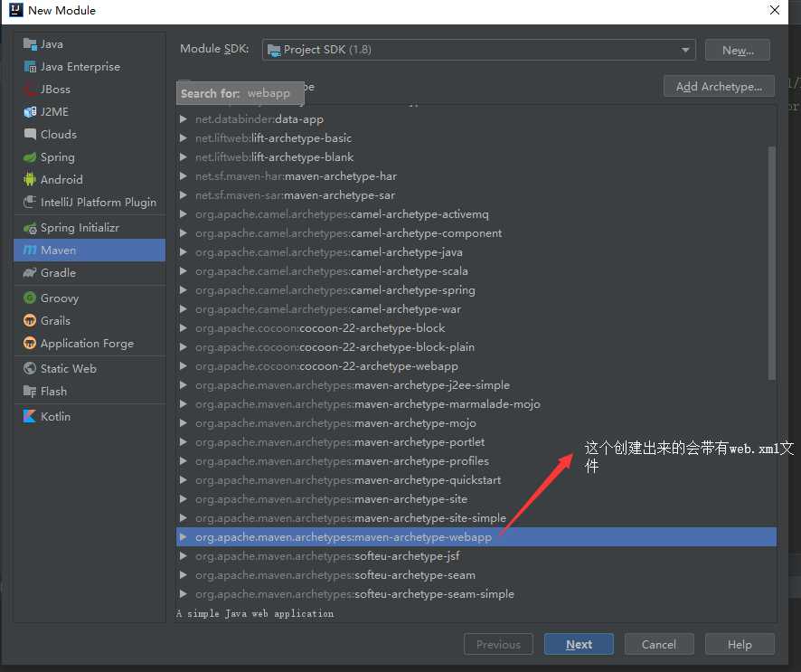Select camel-archetype-scala row
The height and width of the screenshot is (672, 801).
[x=476, y=270]
